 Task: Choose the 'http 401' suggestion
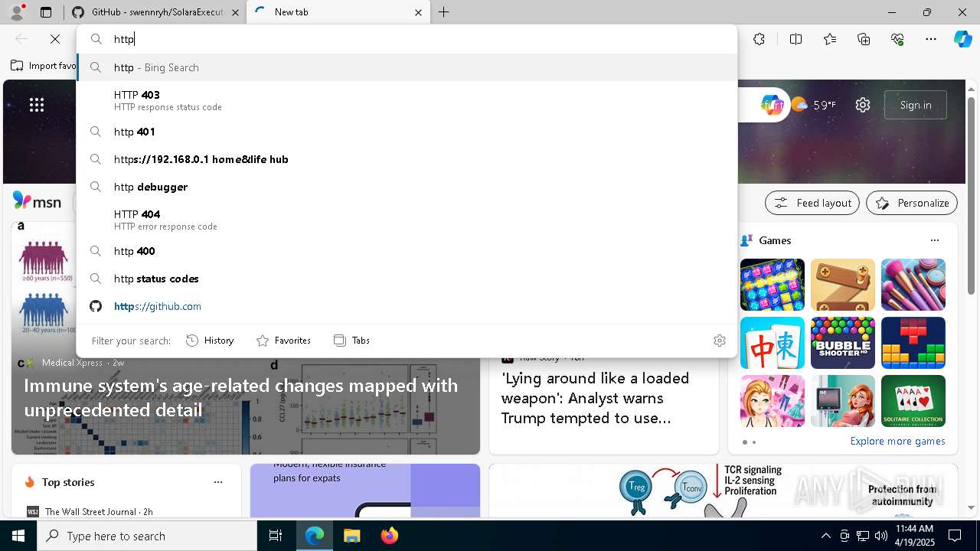[407, 132]
